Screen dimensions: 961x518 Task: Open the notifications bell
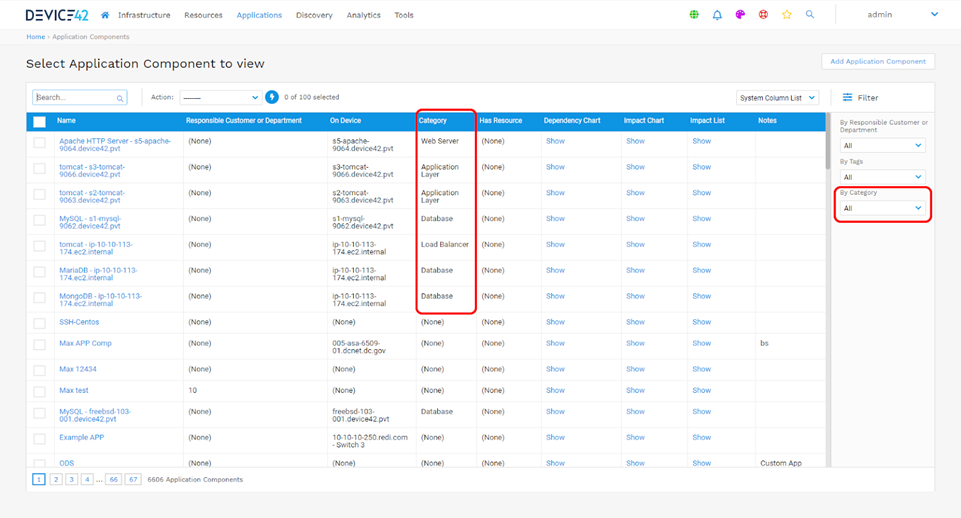tap(717, 15)
